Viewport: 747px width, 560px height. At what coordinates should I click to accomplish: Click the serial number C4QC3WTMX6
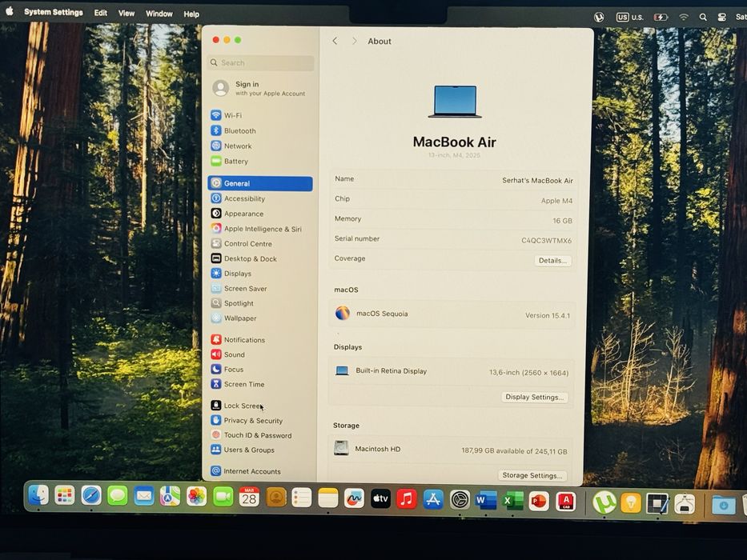546,241
